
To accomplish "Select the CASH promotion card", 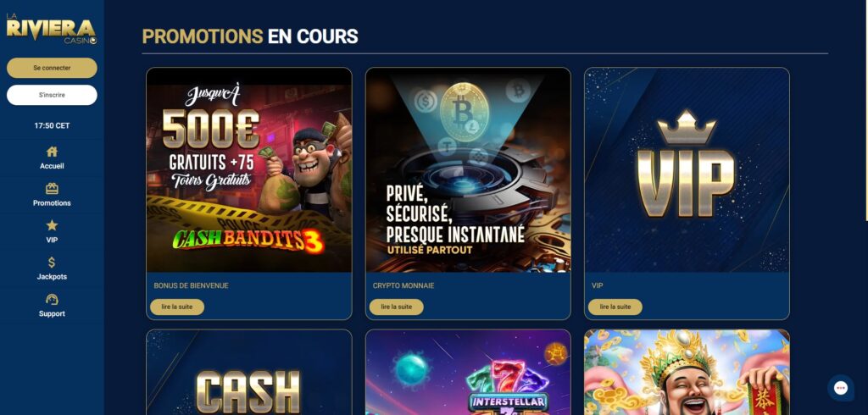I will coord(249,373).
